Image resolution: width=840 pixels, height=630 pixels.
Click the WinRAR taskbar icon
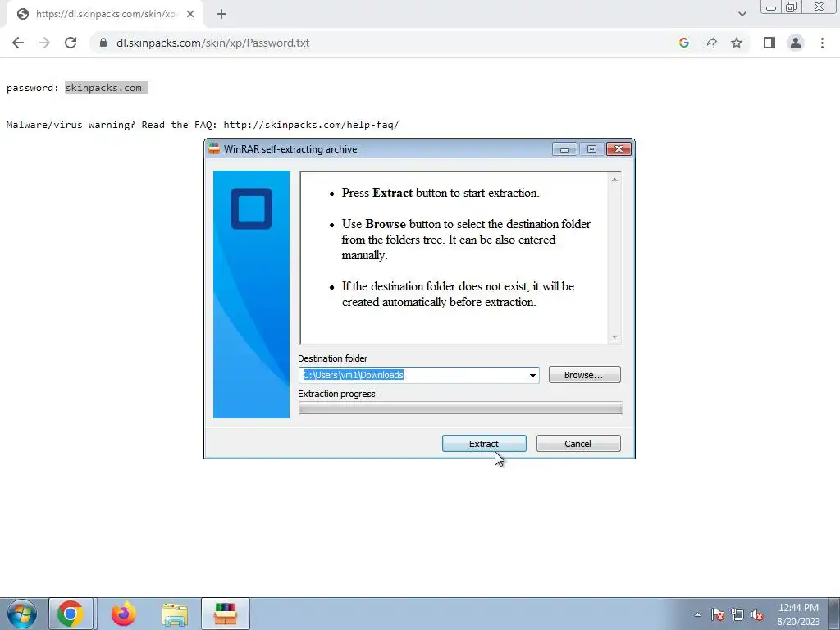(x=226, y=614)
